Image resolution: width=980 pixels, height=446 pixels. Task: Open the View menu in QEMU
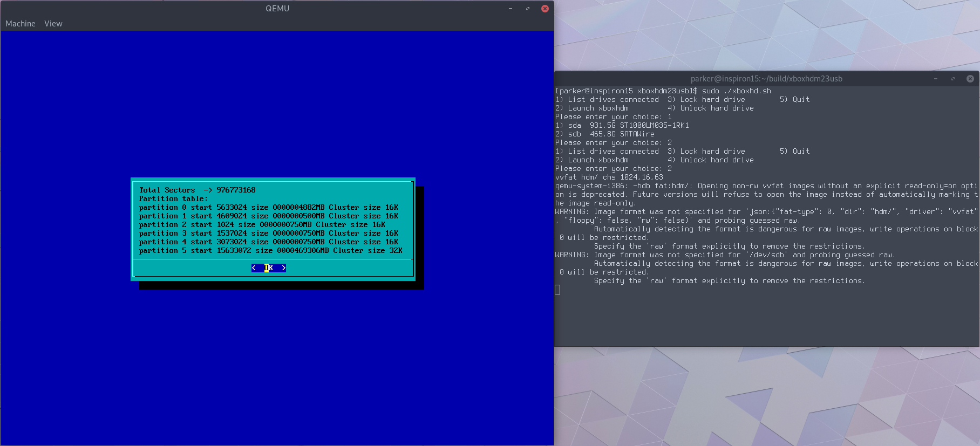[53, 24]
